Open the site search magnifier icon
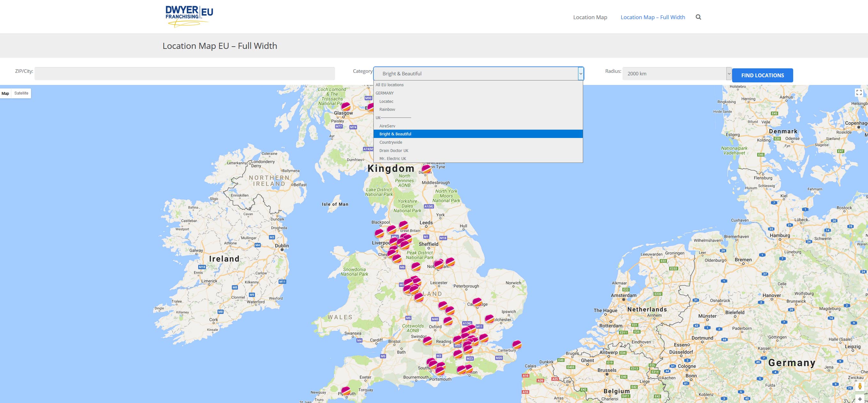868x403 pixels. [x=699, y=17]
